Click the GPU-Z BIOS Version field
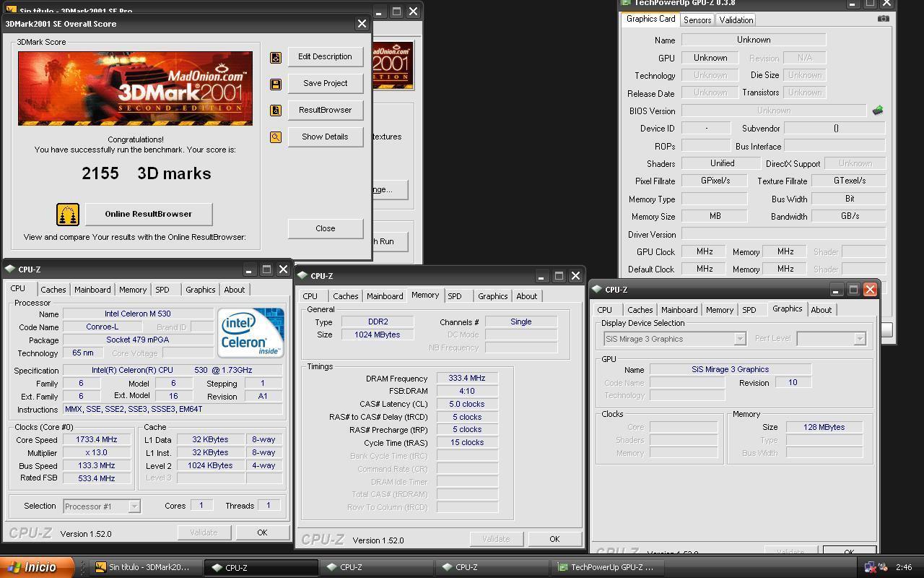The height and width of the screenshot is (578, 924). [774, 111]
